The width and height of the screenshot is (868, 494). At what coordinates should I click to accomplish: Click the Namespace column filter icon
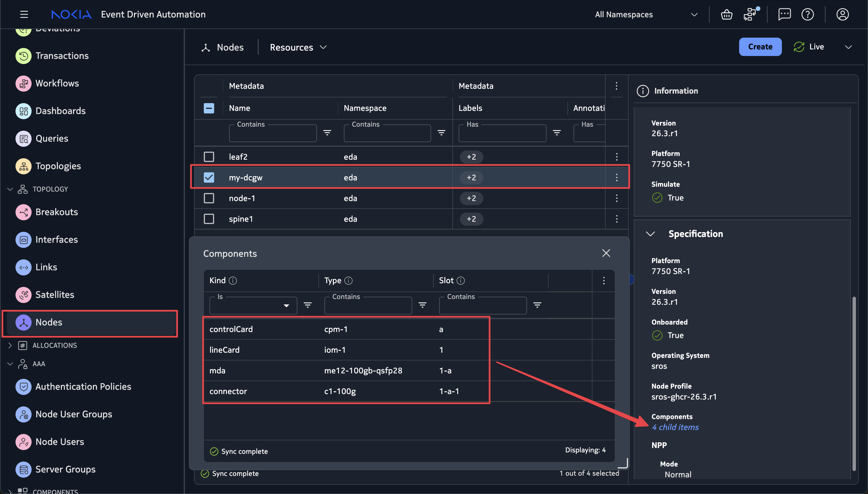pyautogui.click(x=441, y=133)
